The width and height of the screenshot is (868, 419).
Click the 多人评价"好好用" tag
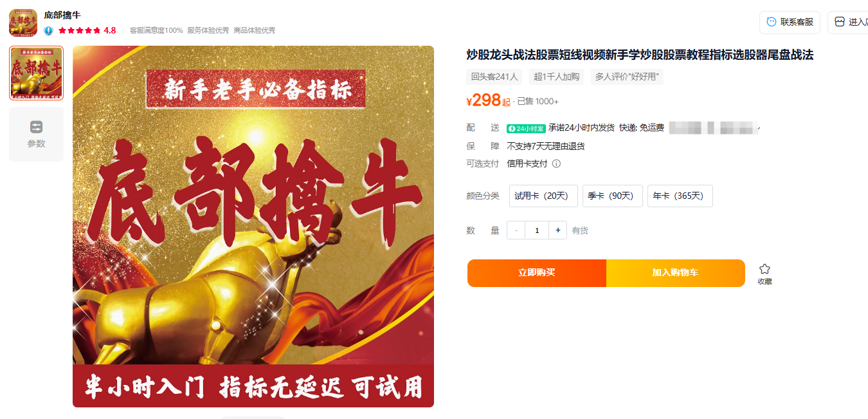[627, 77]
